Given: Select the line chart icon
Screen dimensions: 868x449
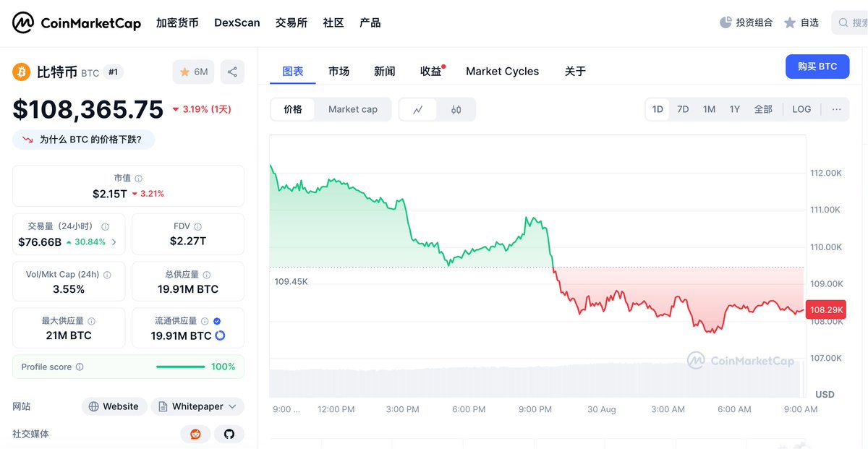Looking at the screenshot, I should pyautogui.click(x=418, y=110).
